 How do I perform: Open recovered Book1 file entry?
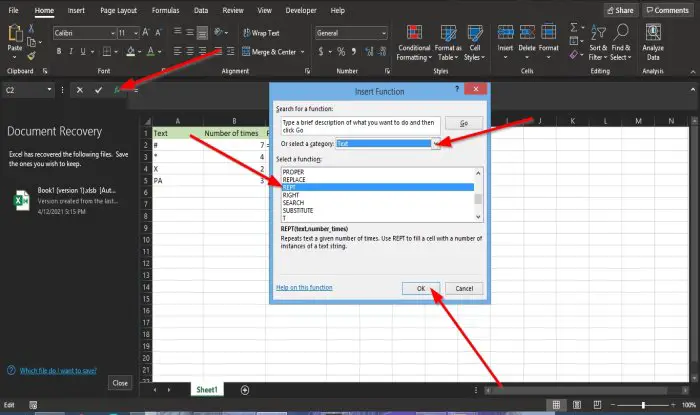pyautogui.click(x=67, y=201)
